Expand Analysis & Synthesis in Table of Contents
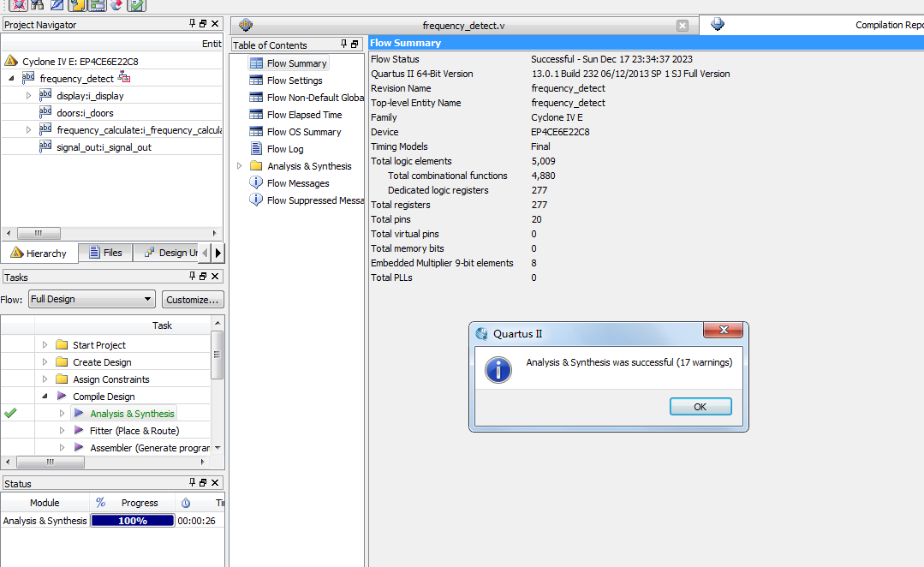 click(240, 166)
